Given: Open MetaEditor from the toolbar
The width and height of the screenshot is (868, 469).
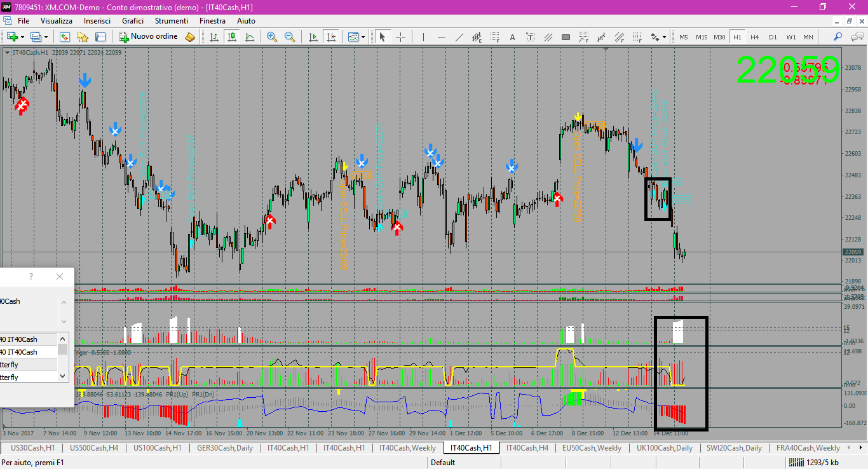Looking at the screenshot, I should coord(190,37).
